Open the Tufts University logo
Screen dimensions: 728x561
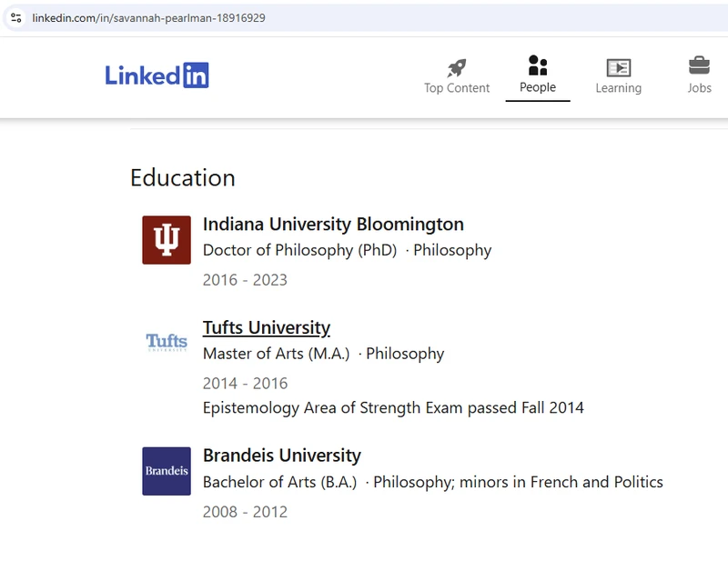167,343
